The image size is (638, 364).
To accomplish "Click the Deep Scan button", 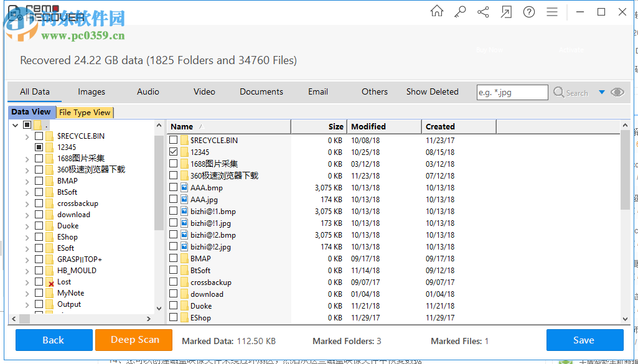I will (x=133, y=340).
